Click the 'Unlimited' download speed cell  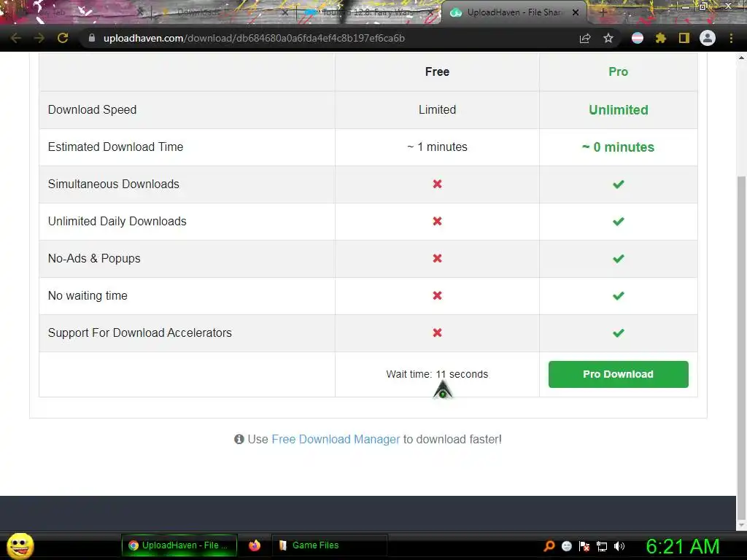pos(618,110)
